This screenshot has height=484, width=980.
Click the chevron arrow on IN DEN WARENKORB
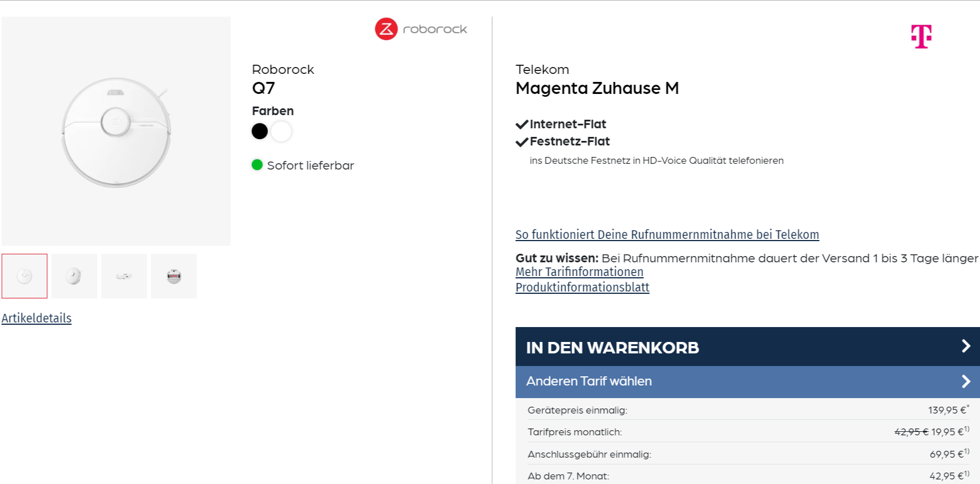[x=966, y=346]
